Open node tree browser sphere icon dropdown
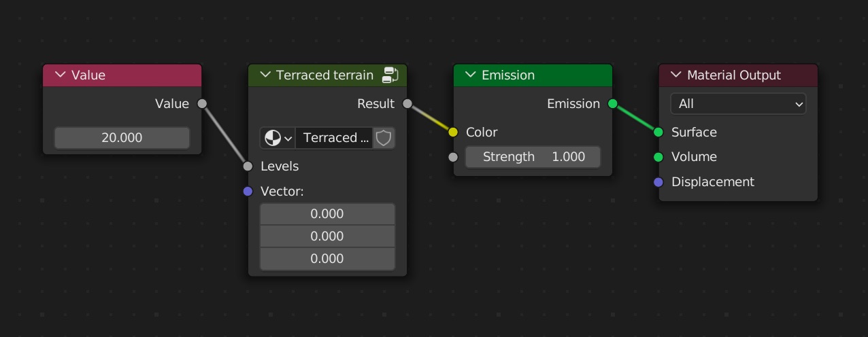Screen dimensions: 868x337 coord(278,138)
